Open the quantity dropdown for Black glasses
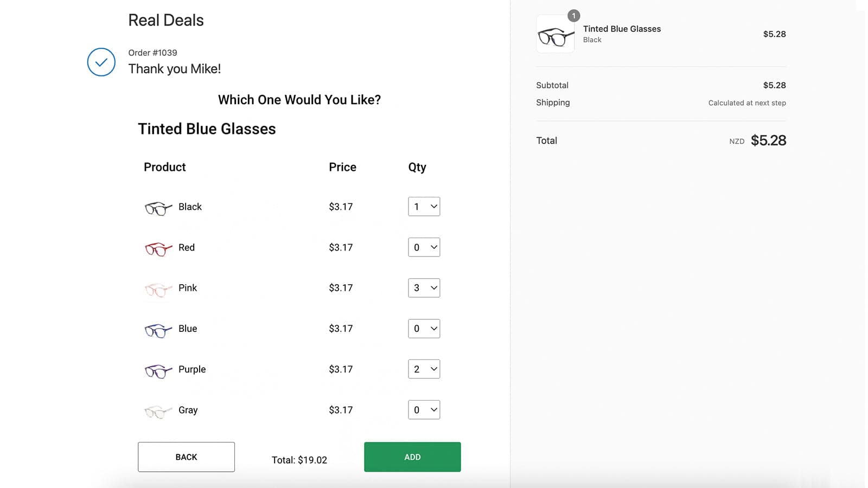 424,207
